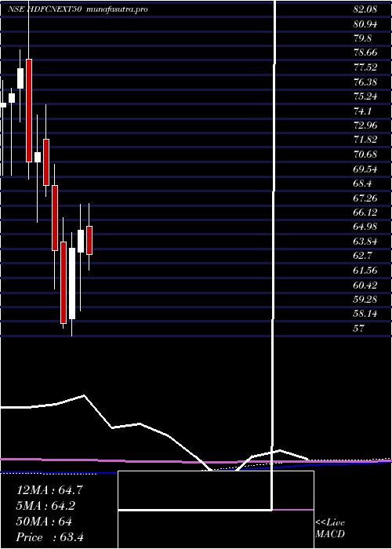
Task: Click the 59.28 price axis label
Action: coord(365,300)
